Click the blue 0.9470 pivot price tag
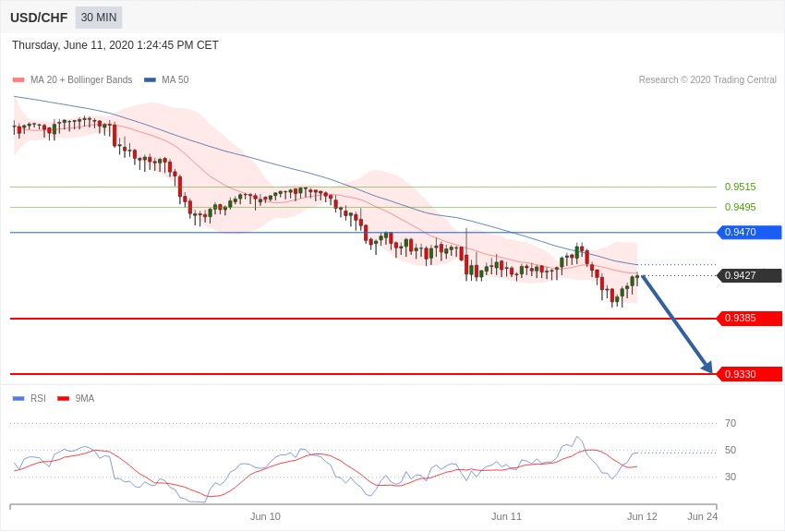The height and width of the screenshot is (532, 785). [x=749, y=233]
